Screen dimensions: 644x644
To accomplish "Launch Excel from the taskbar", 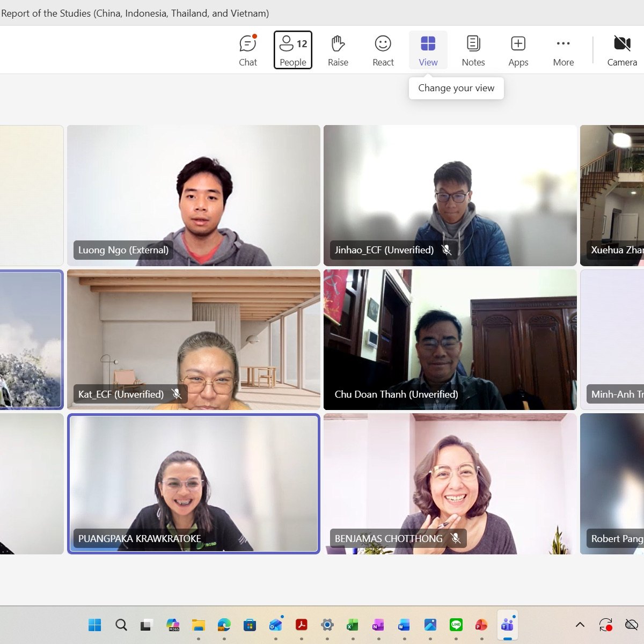I will point(353,625).
